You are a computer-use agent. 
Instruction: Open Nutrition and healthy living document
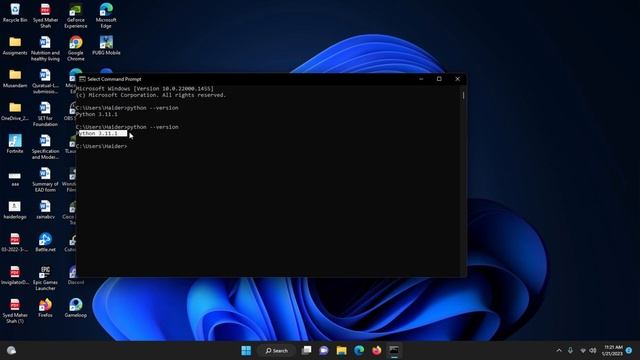45,49
